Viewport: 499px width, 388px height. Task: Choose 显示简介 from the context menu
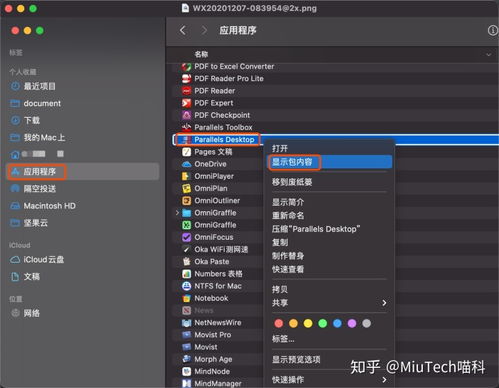coord(329,202)
